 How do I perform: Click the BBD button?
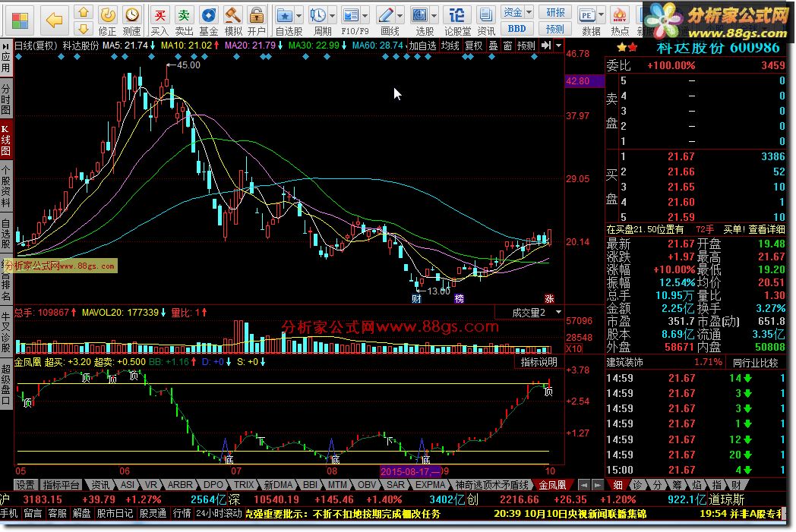click(516, 29)
